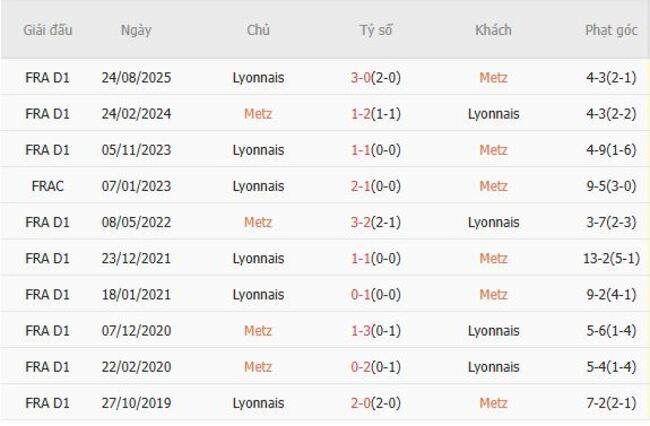Click home team Metz on 07/12/2020
This screenshot has height=426, width=650.
coord(258,330)
